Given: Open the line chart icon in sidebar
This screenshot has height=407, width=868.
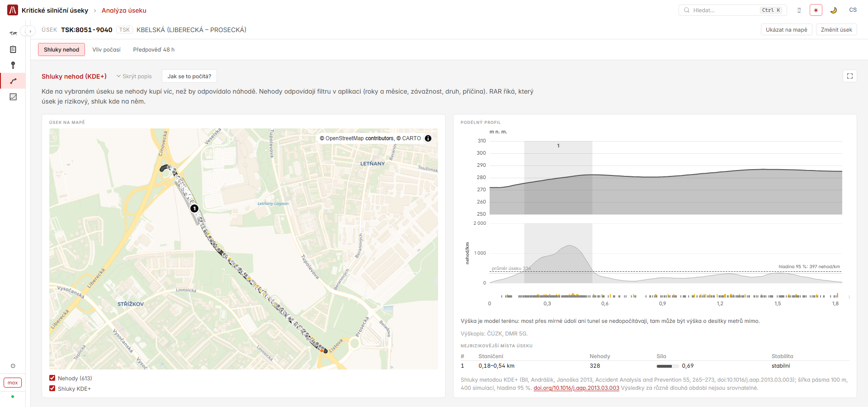Looking at the screenshot, I should (13, 97).
